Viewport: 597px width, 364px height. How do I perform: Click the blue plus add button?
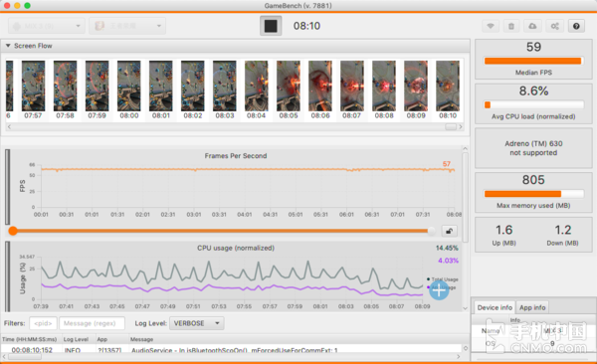(439, 290)
